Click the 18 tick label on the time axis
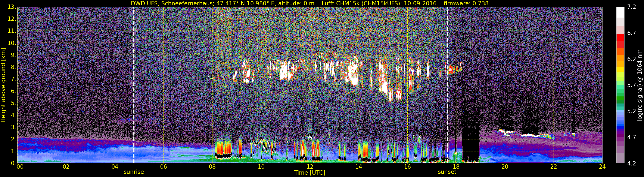644x177 pixels. point(456,167)
